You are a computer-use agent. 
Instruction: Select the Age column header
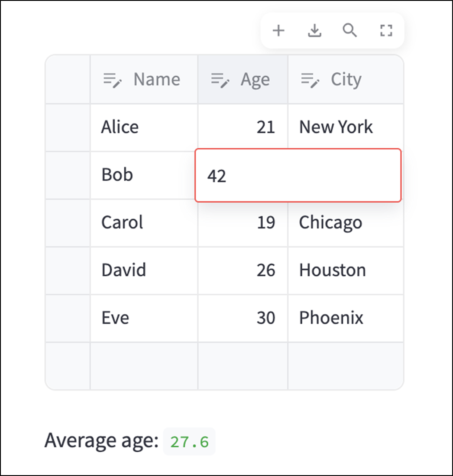click(255, 80)
